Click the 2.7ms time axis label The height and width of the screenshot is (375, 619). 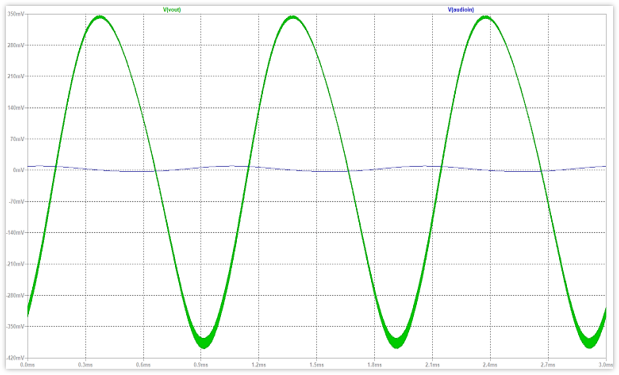(x=548, y=365)
